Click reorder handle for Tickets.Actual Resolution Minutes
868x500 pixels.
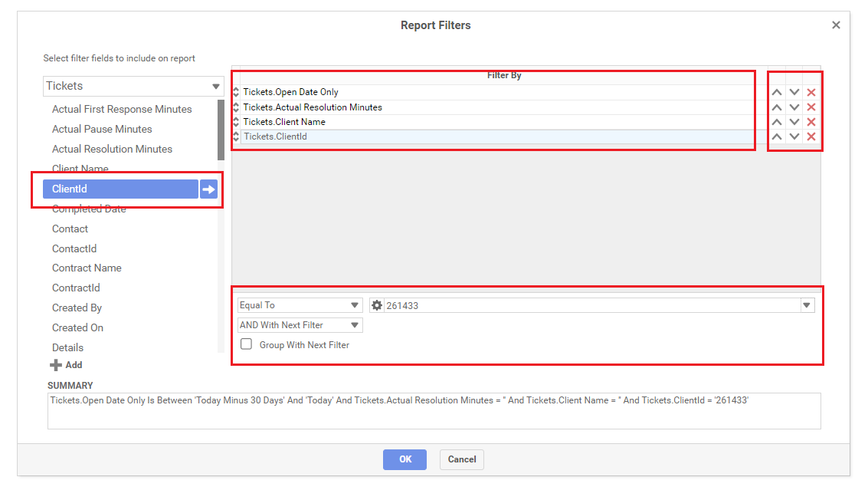pos(236,107)
